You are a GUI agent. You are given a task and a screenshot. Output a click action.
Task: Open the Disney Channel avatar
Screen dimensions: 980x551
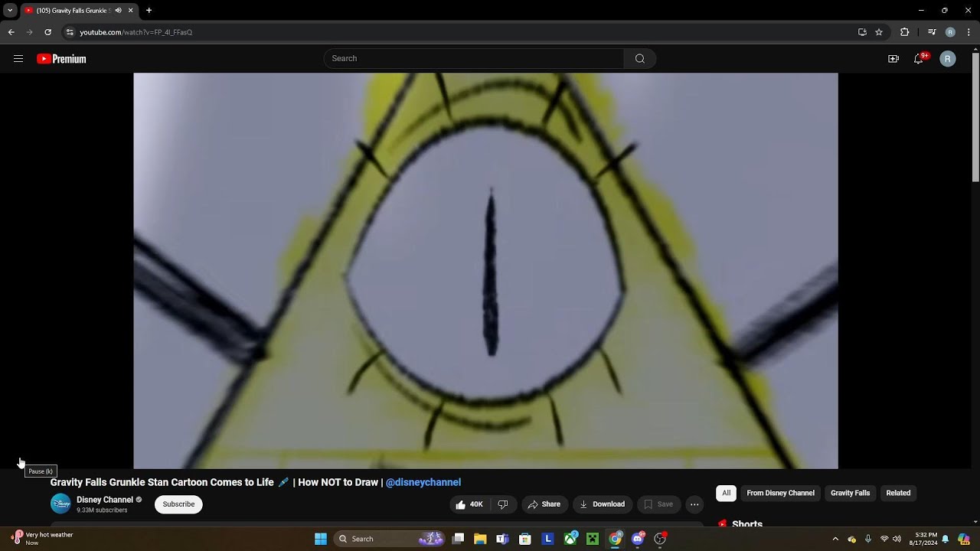(x=60, y=504)
